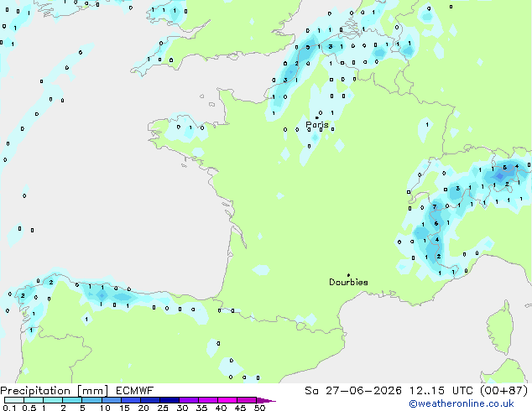Click the Dourbies location label
This screenshot has height=411, width=532.
(x=348, y=282)
